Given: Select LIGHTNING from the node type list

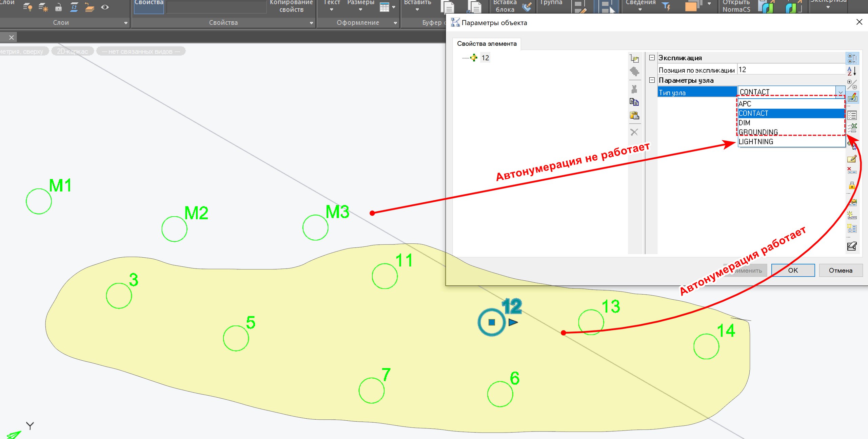Looking at the screenshot, I should pos(756,142).
